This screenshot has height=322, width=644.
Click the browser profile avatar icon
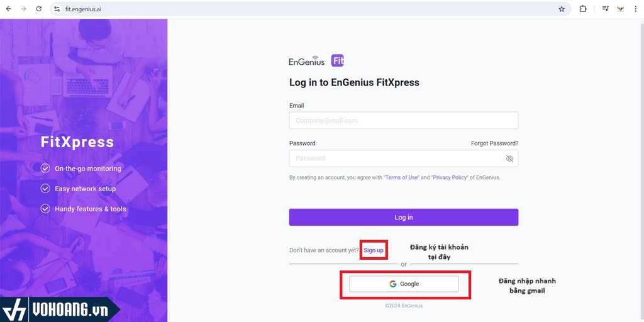click(619, 9)
